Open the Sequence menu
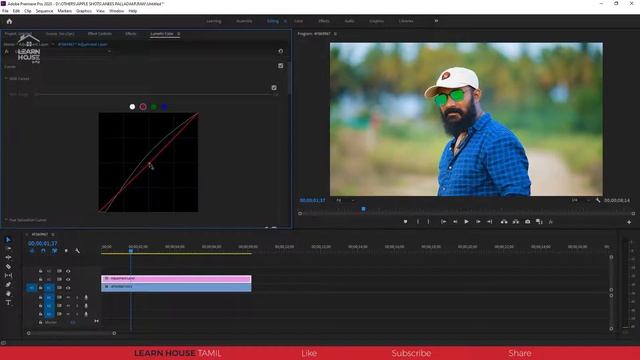640x360 pixels. 44,11
